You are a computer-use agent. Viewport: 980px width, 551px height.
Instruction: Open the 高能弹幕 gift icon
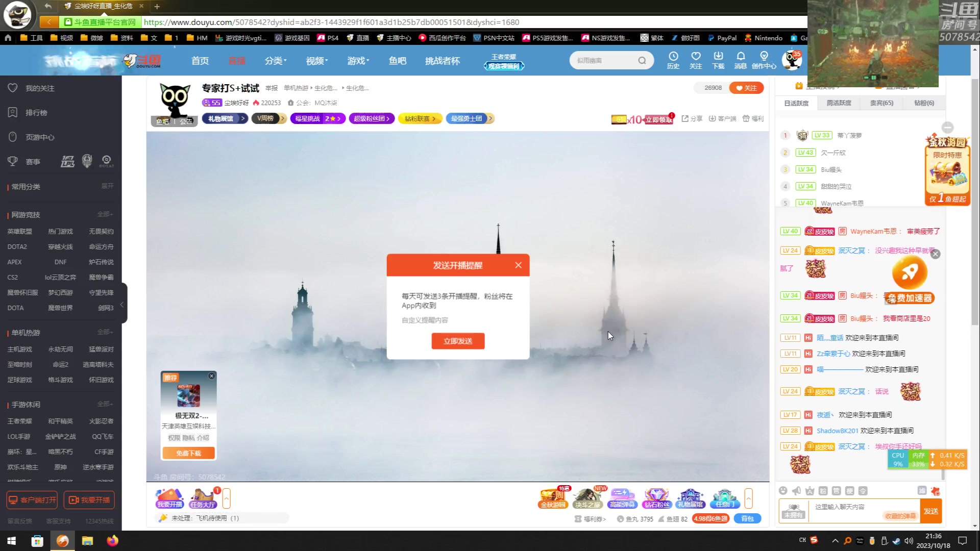(622, 498)
